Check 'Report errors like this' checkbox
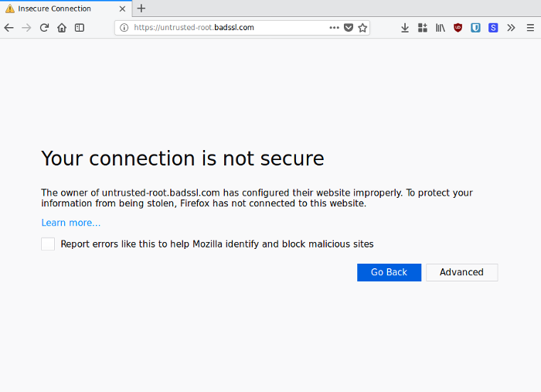The height and width of the screenshot is (392, 541). tap(48, 244)
